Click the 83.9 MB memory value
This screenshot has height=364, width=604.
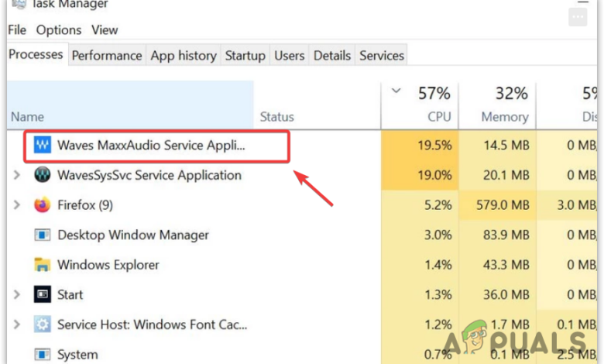coord(506,235)
